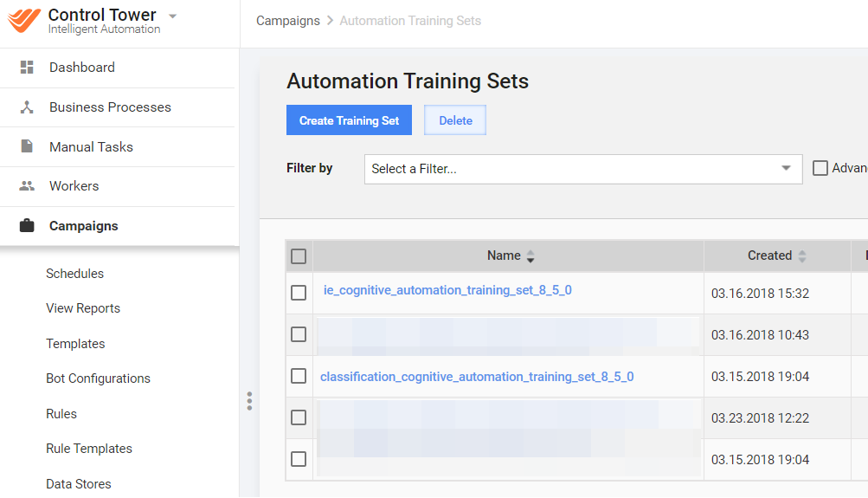Open the Rules submenu item
This screenshot has height=498, width=868.
(x=61, y=414)
